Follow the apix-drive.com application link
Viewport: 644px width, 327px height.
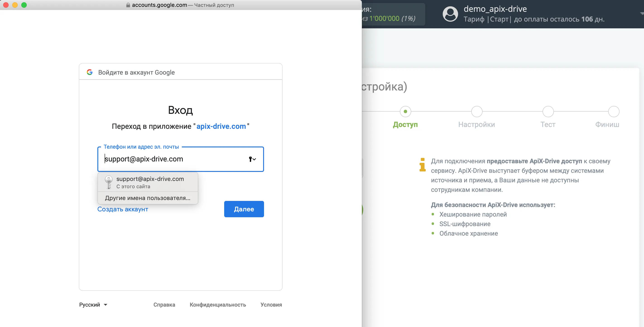click(x=221, y=126)
